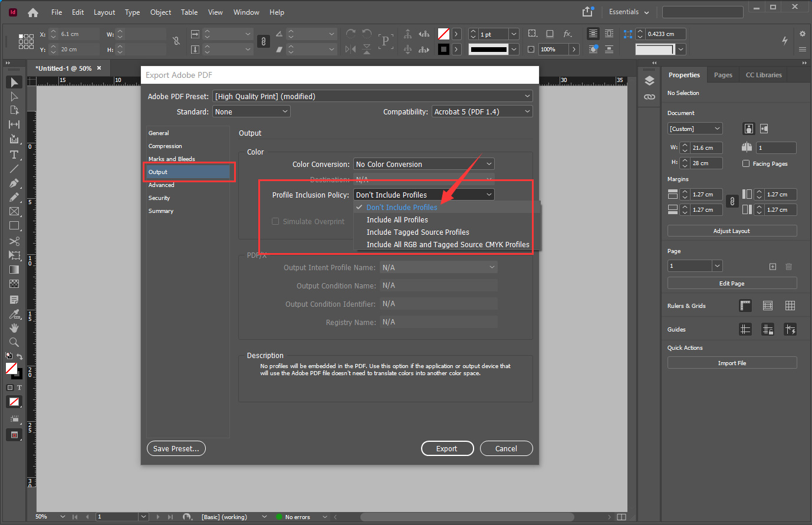This screenshot has width=812, height=525.
Task: Click the Export button
Action: [x=447, y=448]
